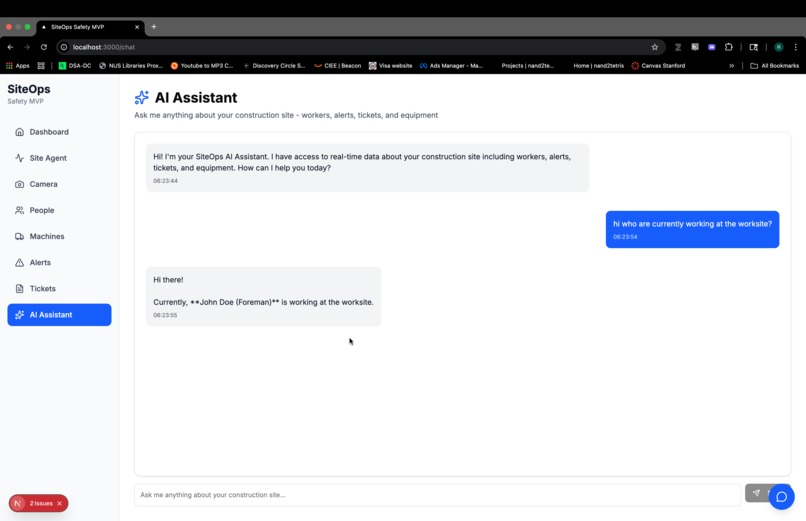The image size is (806, 521).
Task: Click the browser forward arrow
Action: 27,47
